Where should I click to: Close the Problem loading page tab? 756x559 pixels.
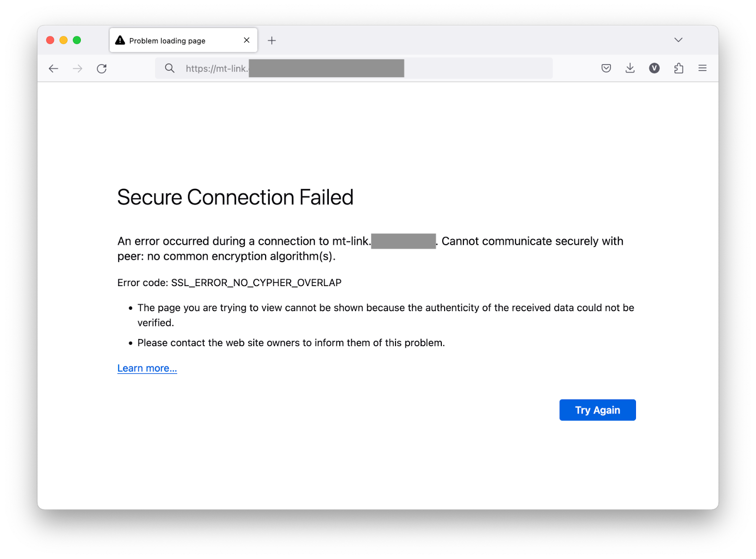coord(246,40)
